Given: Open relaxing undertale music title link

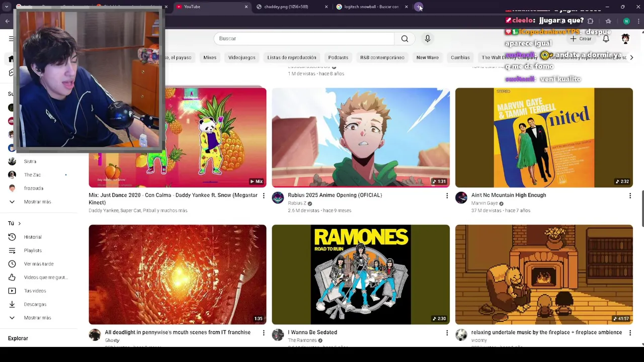Looking at the screenshot, I should (x=546, y=332).
